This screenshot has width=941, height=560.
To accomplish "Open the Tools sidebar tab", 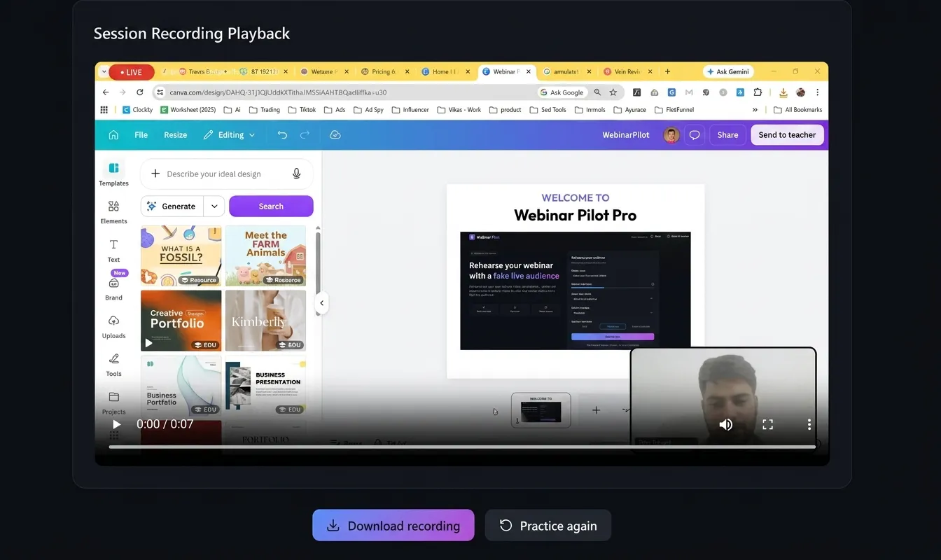I will pyautogui.click(x=113, y=364).
